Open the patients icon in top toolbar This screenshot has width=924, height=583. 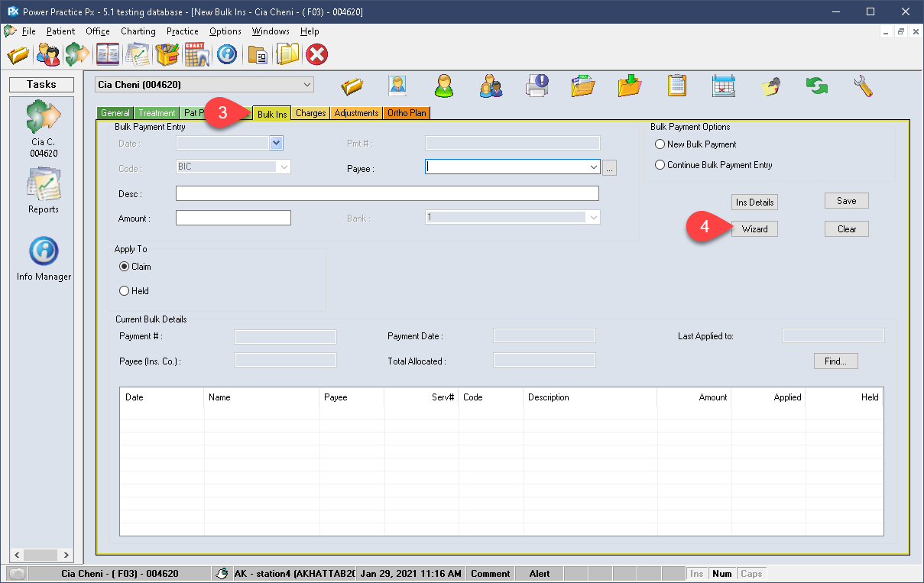coord(47,54)
